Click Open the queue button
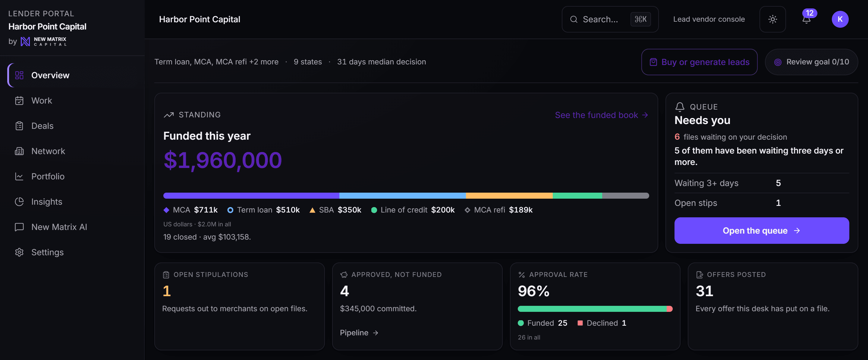Viewport: 868px width, 360px height. (x=761, y=231)
